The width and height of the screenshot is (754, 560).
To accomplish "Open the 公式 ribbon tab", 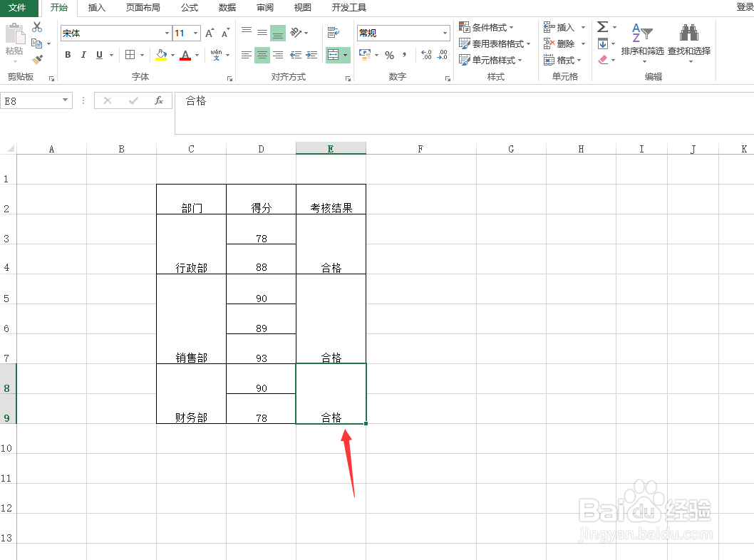I will pyautogui.click(x=189, y=9).
